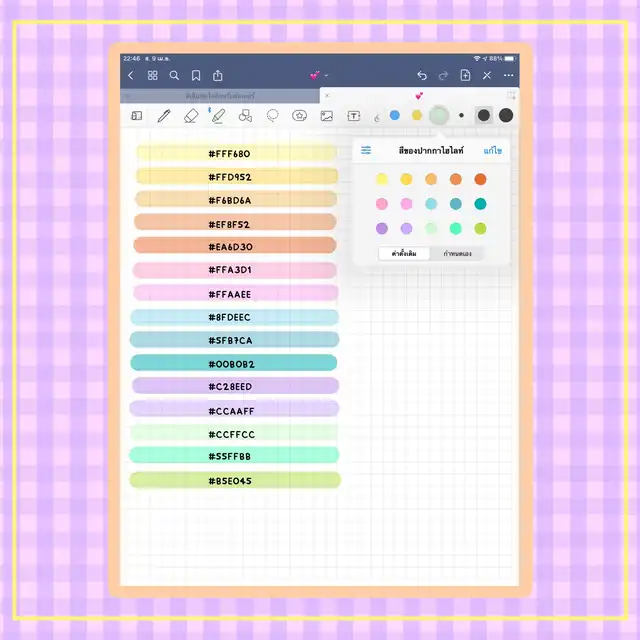
Task: Tap the Undo arrow
Action: 422,75
